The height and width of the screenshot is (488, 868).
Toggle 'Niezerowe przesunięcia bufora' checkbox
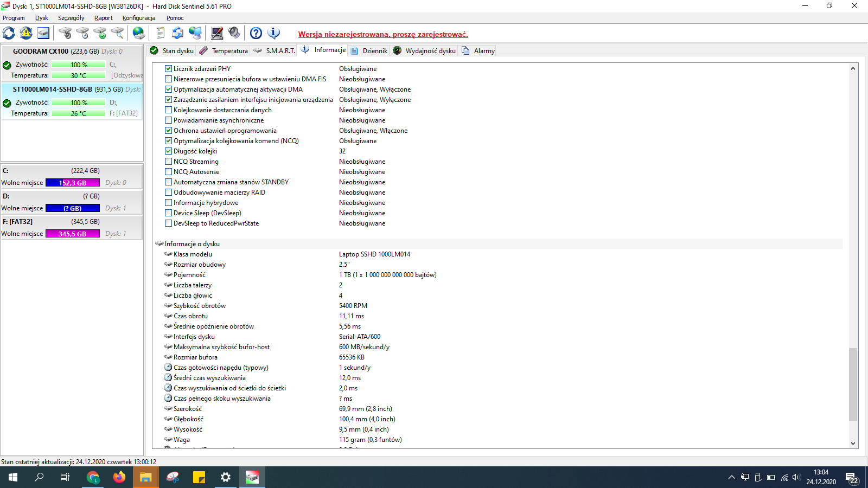[168, 79]
